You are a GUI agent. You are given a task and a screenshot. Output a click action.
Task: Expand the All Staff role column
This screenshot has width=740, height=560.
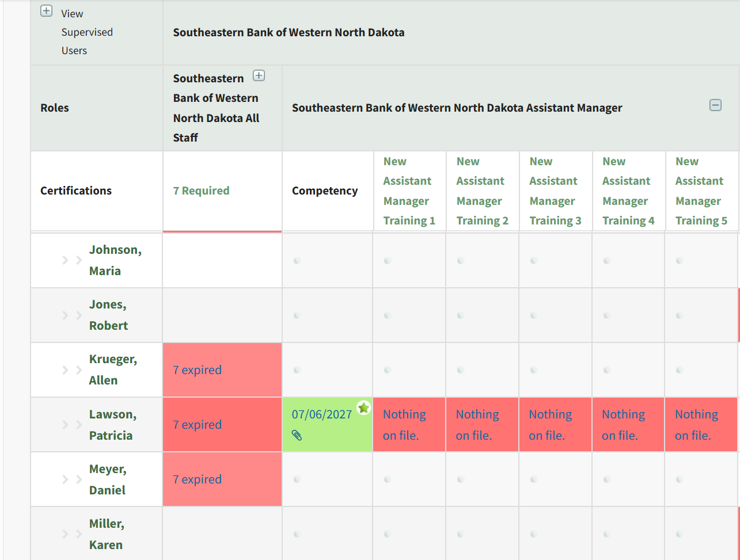(259, 76)
